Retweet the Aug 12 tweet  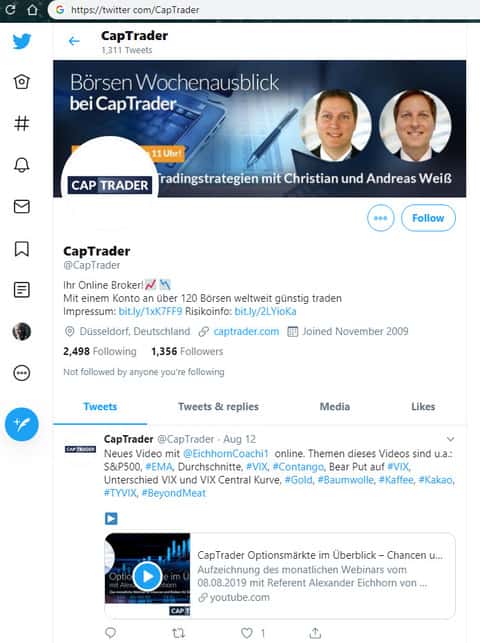178,633
